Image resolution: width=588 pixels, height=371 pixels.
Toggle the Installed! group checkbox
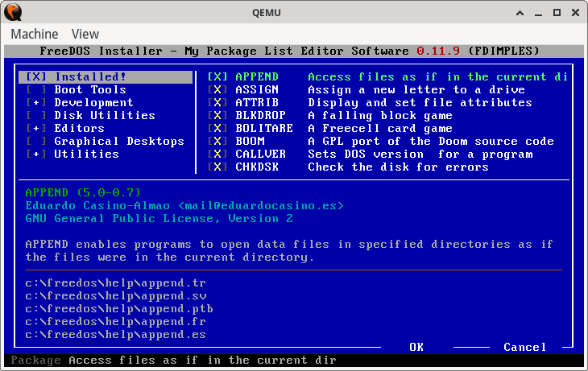(x=36, y=76)
